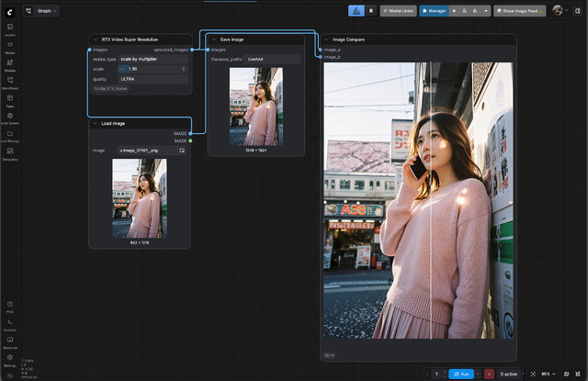Viewport: 588px width, 381px height.
Task: Open Settings gear in sidebar
Action: coord(10,358)
